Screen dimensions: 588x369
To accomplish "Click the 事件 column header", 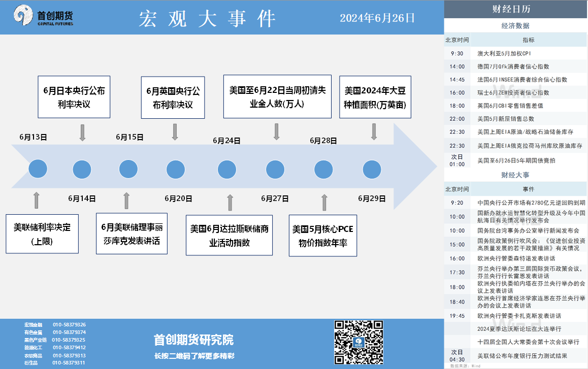I will [529, 189].
